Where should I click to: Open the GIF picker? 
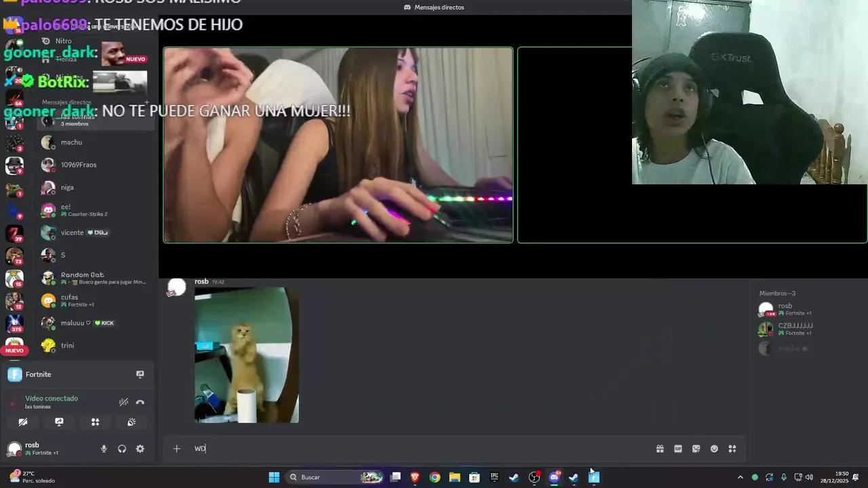tap(678, 449)
